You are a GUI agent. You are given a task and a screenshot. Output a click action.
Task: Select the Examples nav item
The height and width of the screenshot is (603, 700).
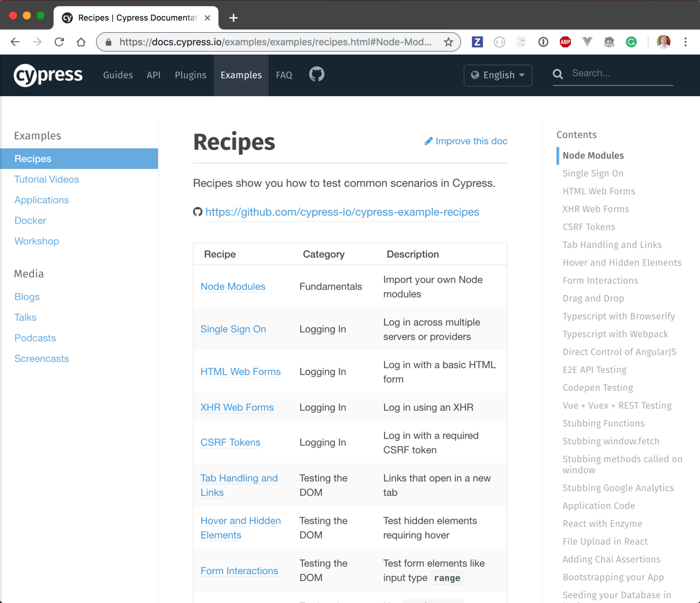241,75
